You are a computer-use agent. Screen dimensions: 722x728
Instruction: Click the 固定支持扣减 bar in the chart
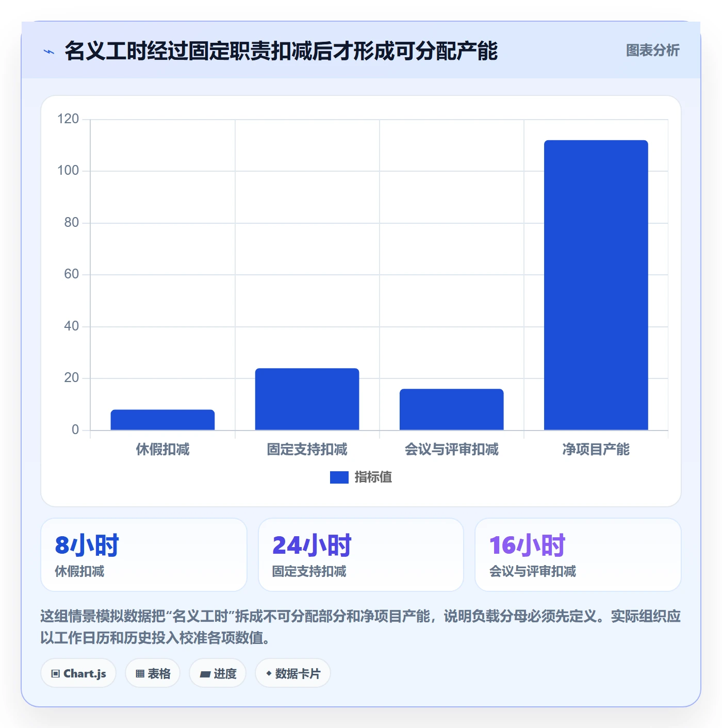coord(307,399)
